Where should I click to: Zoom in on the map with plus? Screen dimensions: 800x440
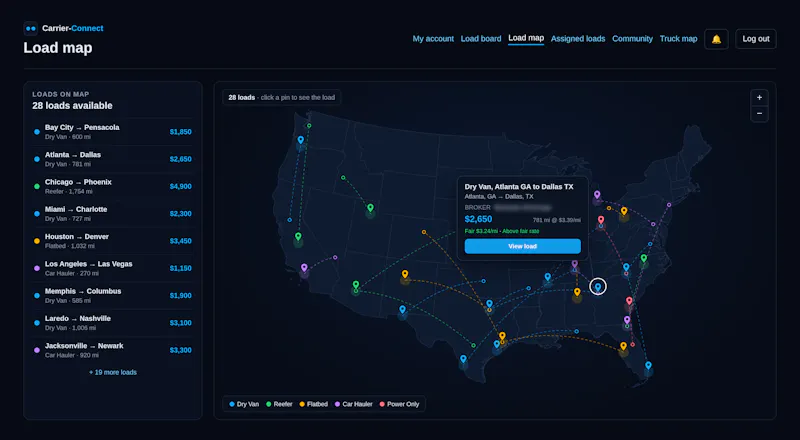coord(759,97)
